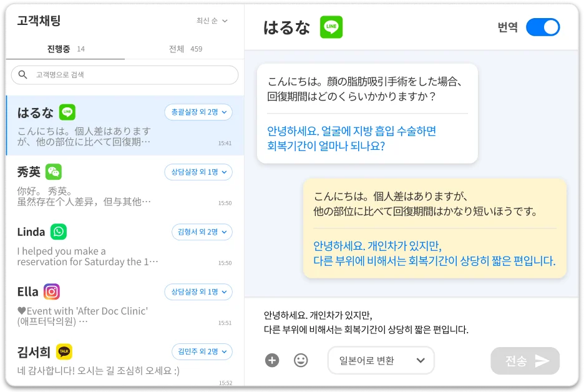Click the plus attachment icon
Screen dimensions: 584x392
pyautogui.click(x=272, y=360)
